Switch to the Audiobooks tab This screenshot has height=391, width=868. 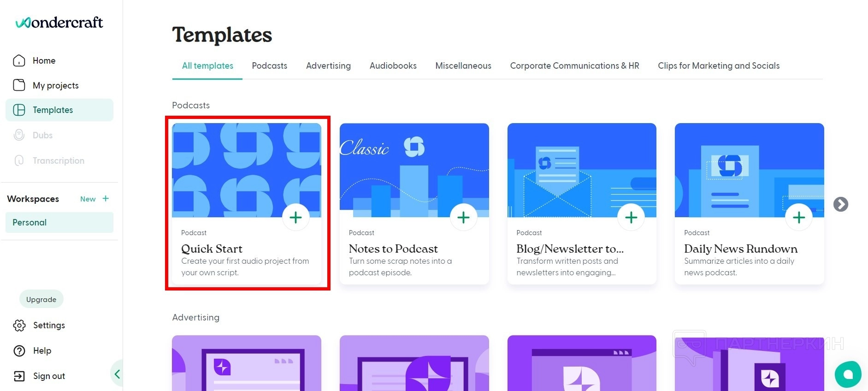[393, 66]
